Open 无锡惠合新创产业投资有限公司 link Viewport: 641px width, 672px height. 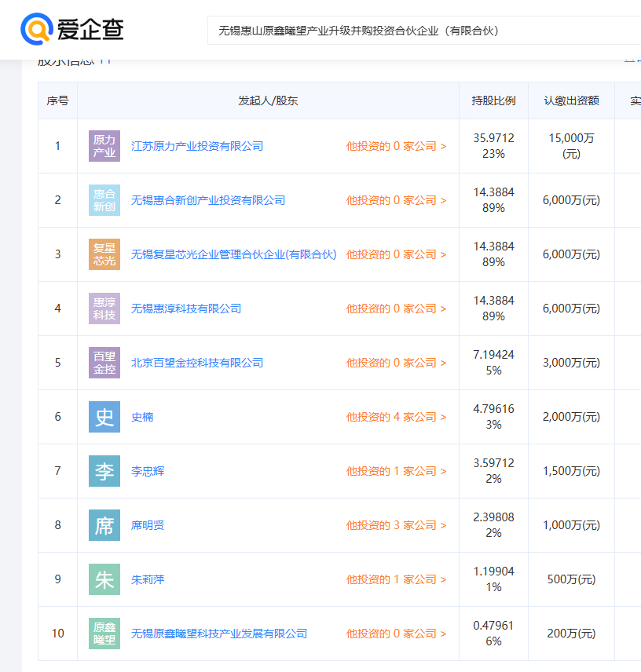pyautogui.click(x=208, y=200)
